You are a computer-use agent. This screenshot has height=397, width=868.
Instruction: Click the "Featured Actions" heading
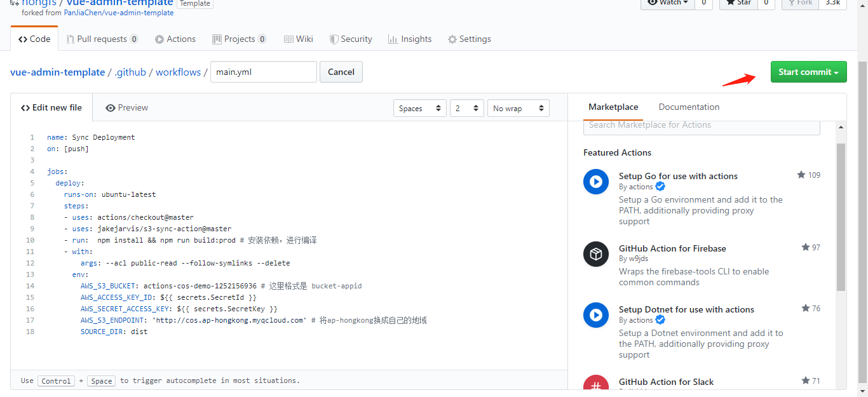click(x=617, y=152)
